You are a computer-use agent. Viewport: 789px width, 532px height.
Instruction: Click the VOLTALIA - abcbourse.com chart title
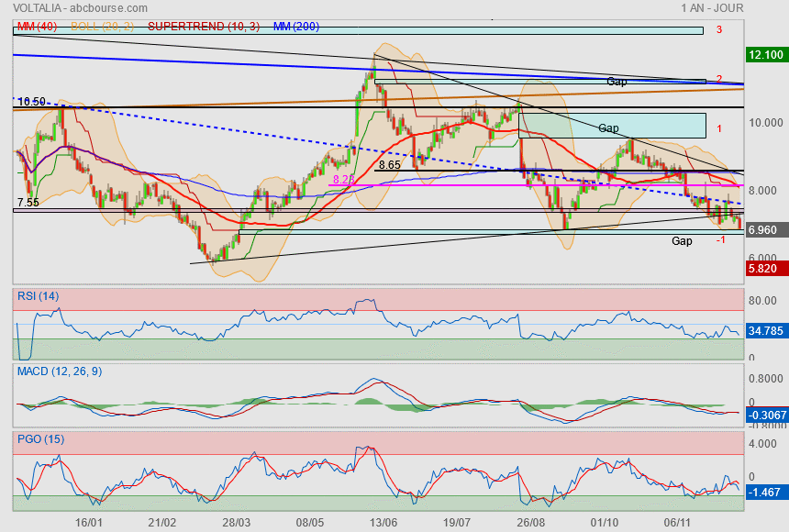click(81, 8)
